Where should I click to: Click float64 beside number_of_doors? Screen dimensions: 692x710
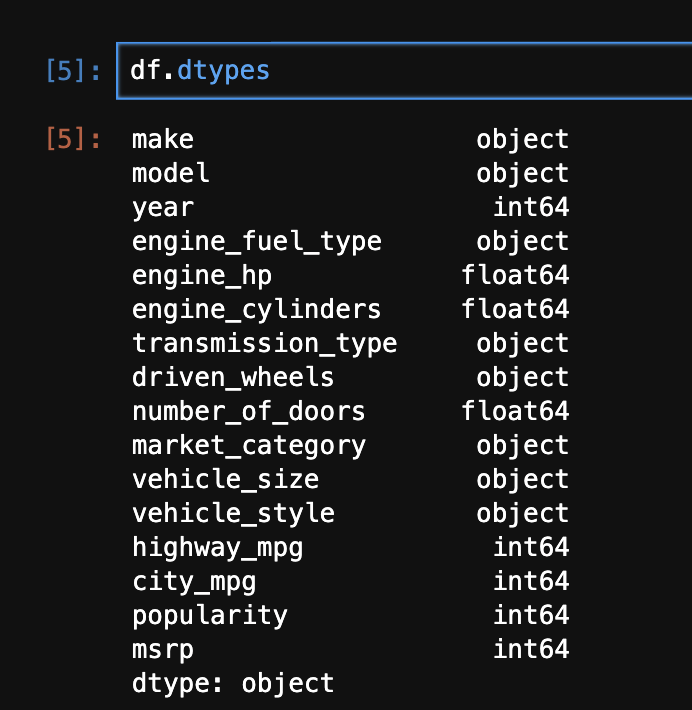point(515,411)
